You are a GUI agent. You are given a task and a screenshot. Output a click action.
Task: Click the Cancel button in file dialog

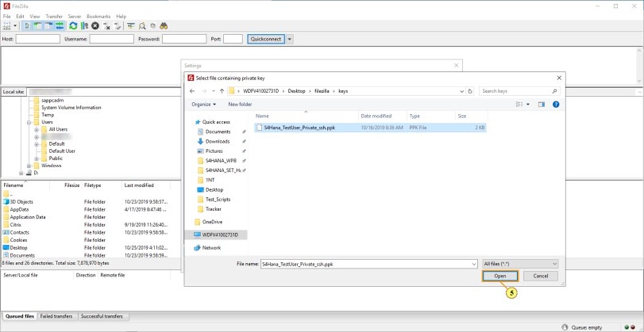540,276
